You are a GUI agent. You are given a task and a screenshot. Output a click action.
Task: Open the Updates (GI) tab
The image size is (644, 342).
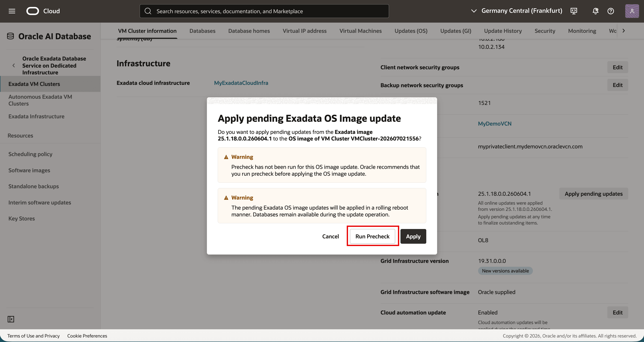coord(456,31)
